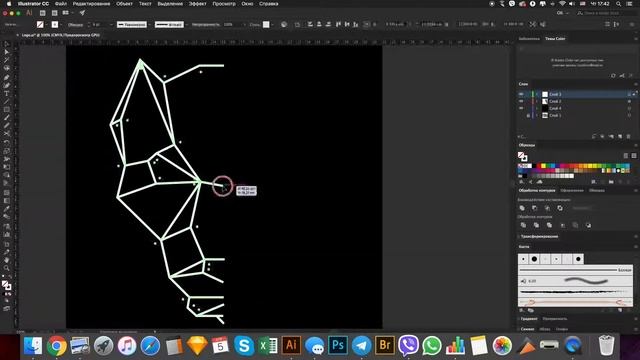Toggle the lock on layer Слой 1
Viewport: 640px width, 360px height.
(528, 116)
